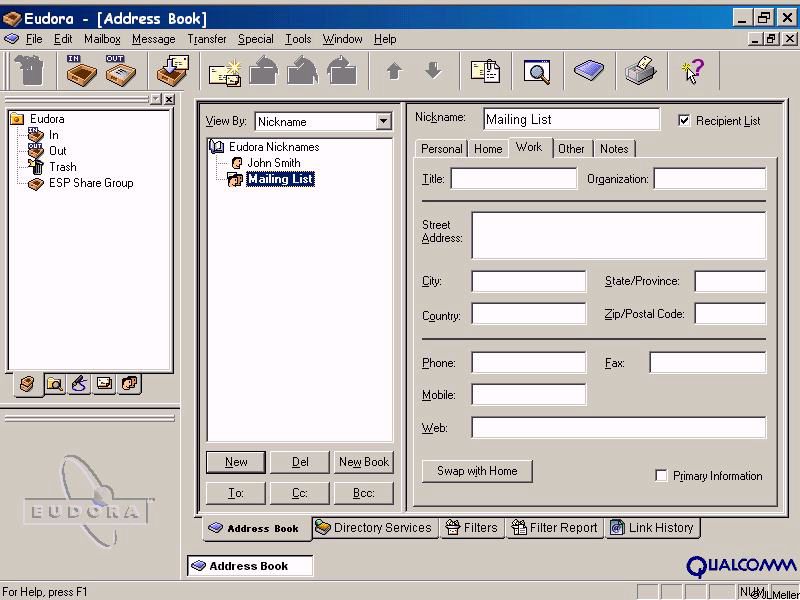Select the Signatures tab icon in left panel
This screenshot has height=600, width=800.
pyautogui.click(x=80, y=383)
